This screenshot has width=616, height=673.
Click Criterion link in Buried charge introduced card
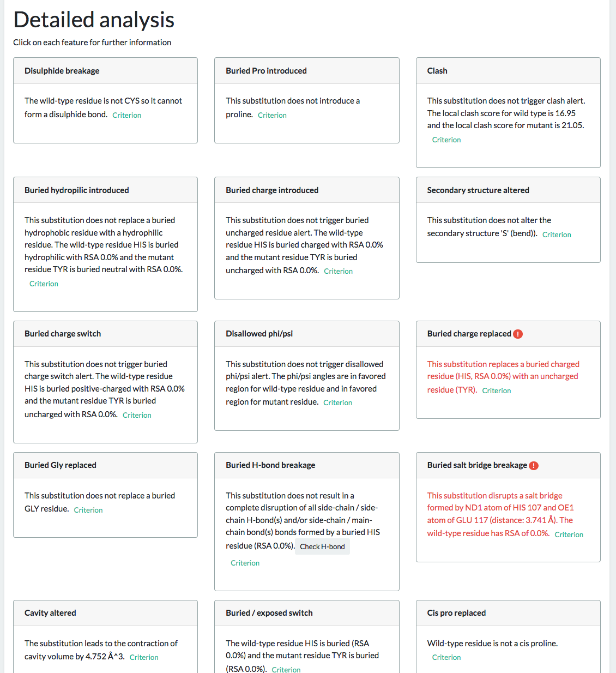point(338,271)
